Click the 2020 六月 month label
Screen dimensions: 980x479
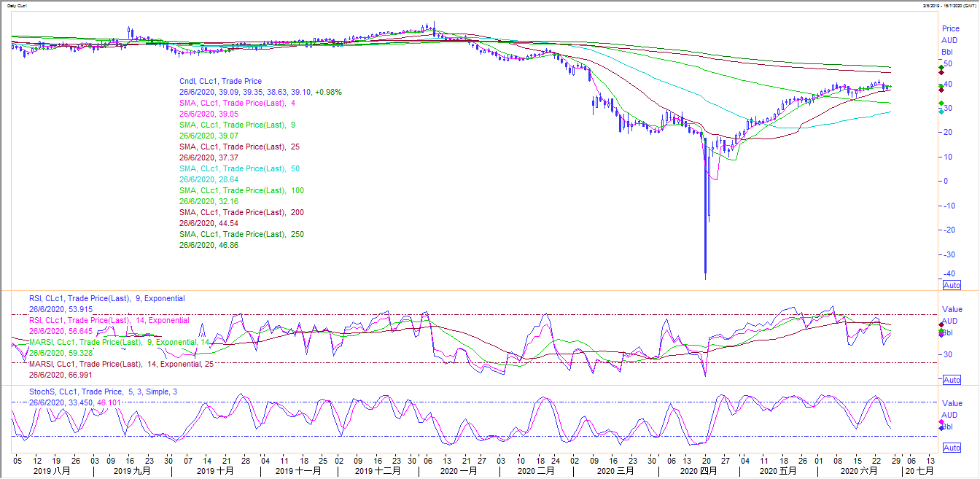[x=860, y=472]
